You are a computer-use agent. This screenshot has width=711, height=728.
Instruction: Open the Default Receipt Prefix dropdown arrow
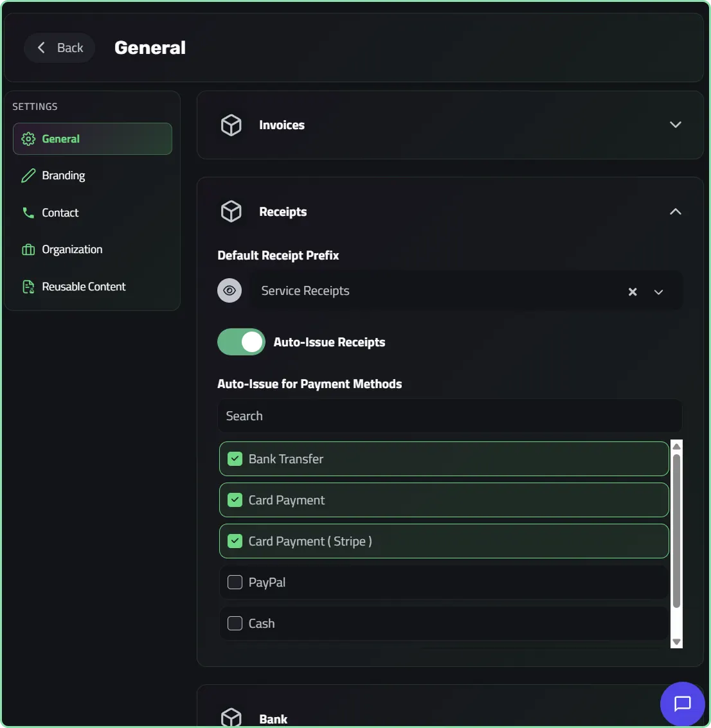pyautogui.click(x=658, y=292)
